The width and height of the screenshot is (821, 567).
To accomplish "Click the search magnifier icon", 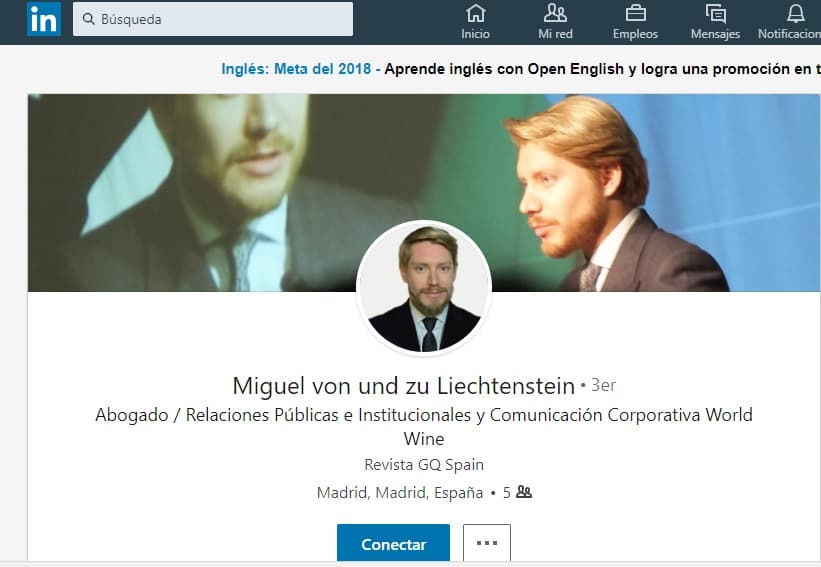I will coord(88,19).
